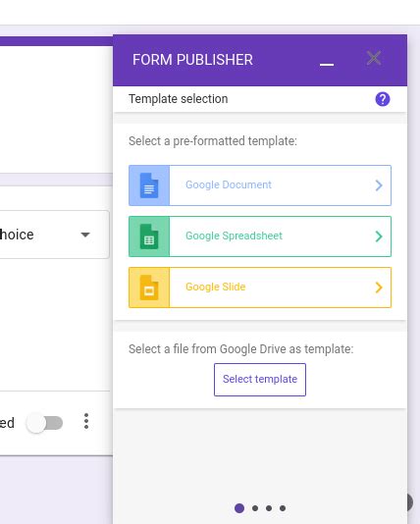Go to fourth step dot indicator
This screenshot has height=524, width=420.
click(283, 508)
